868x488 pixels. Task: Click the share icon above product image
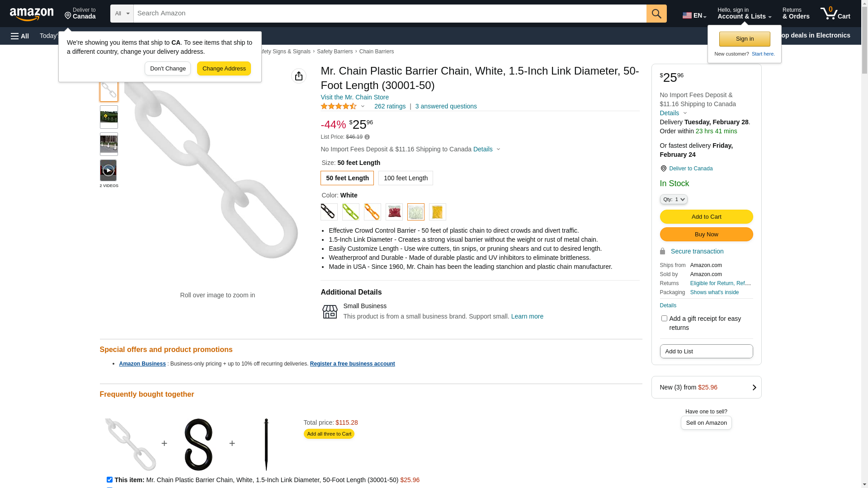[299, 76]
